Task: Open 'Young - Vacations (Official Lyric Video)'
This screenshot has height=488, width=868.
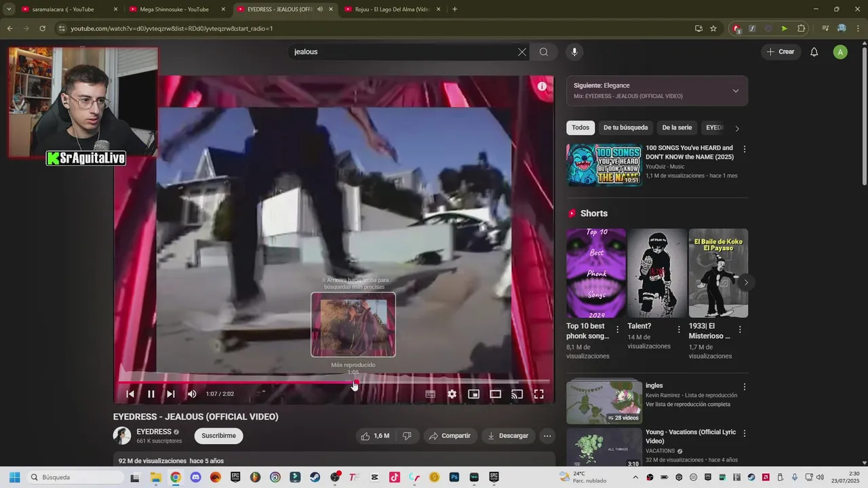Action: pyautogui.click(x=690, y=437)
